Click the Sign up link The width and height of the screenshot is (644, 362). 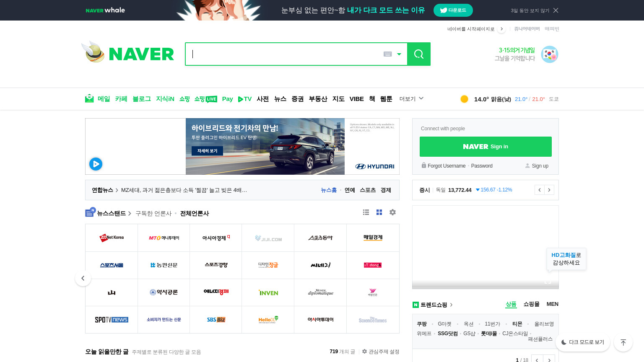coord(540,166)
